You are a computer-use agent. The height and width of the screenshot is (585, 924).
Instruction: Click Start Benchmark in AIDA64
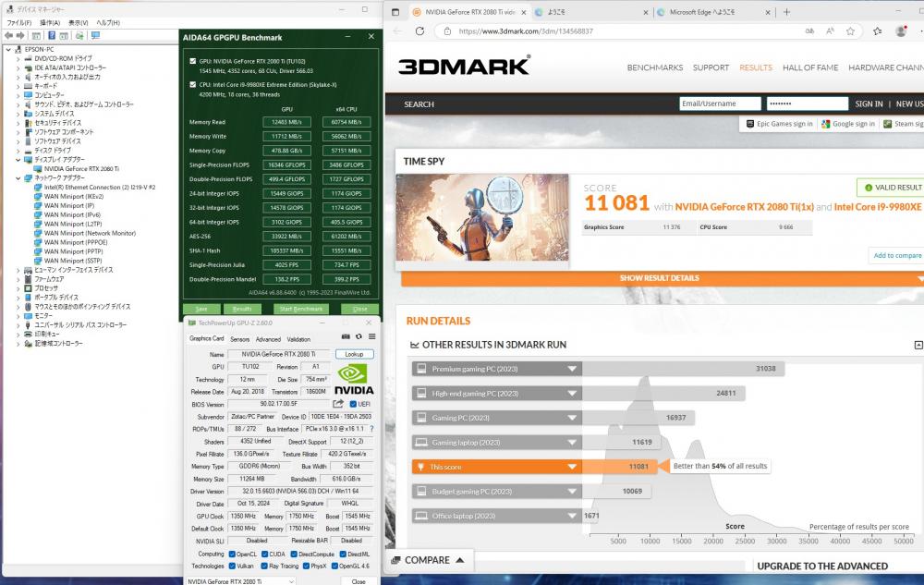300,309
